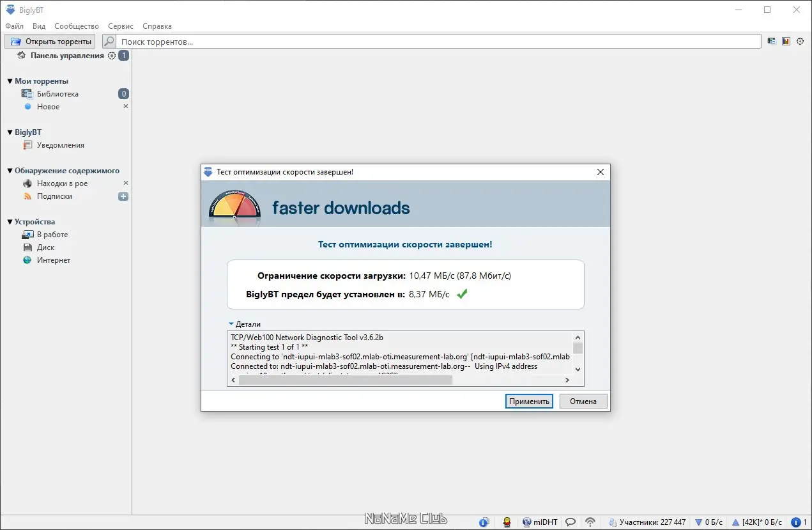This screenshot has height=530, width=812.
Task: Click the badge 1 next to Панель управления
Action: pyautogui.click(x=124, y=56)
